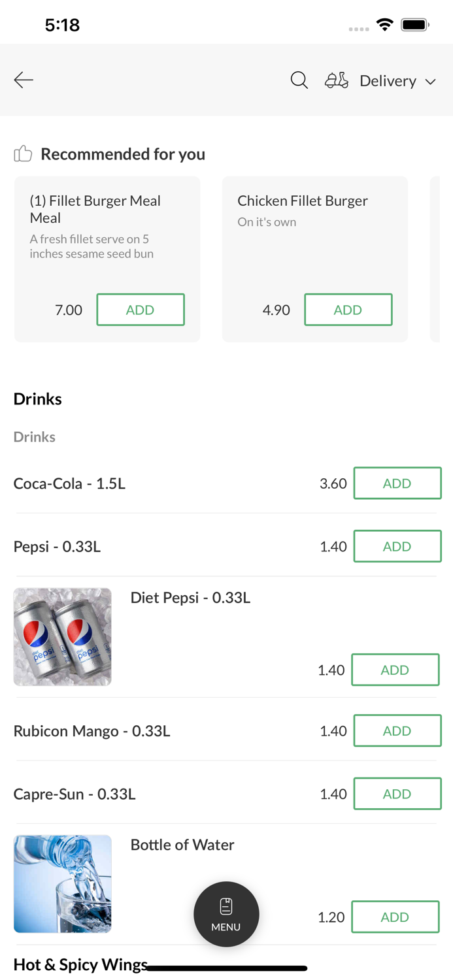This screenshot has width=453, height=980.
Task: Add Pepsi 0.33L to order
Action: (x=397, y=546)
